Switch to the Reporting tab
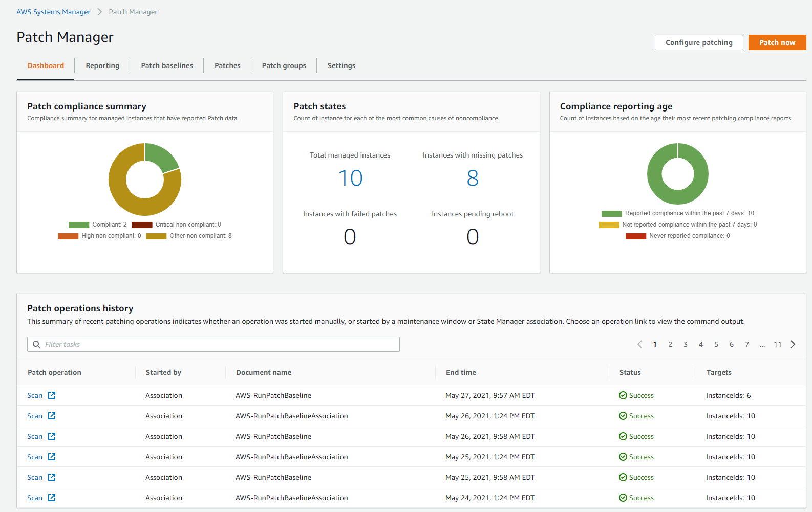Viewport: 812px width, 512px height. (102, 65)
